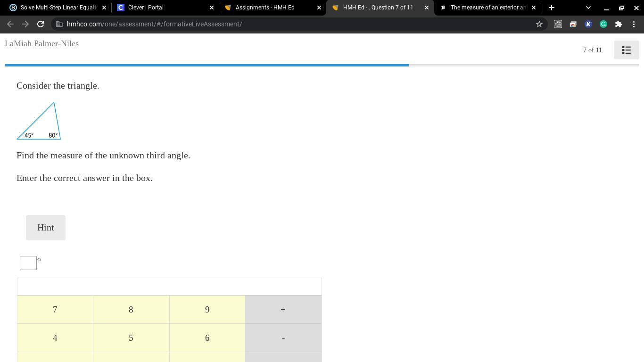
Task: Open a new tab with the plus icon
Action: (x=552, y=8)
